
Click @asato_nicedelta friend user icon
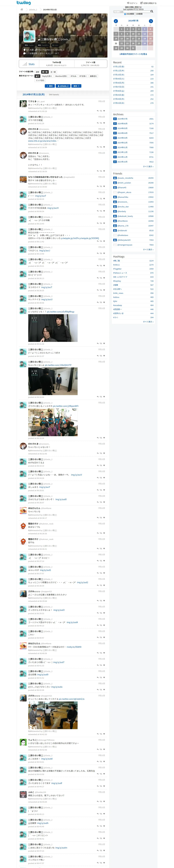tap(115, 178)
